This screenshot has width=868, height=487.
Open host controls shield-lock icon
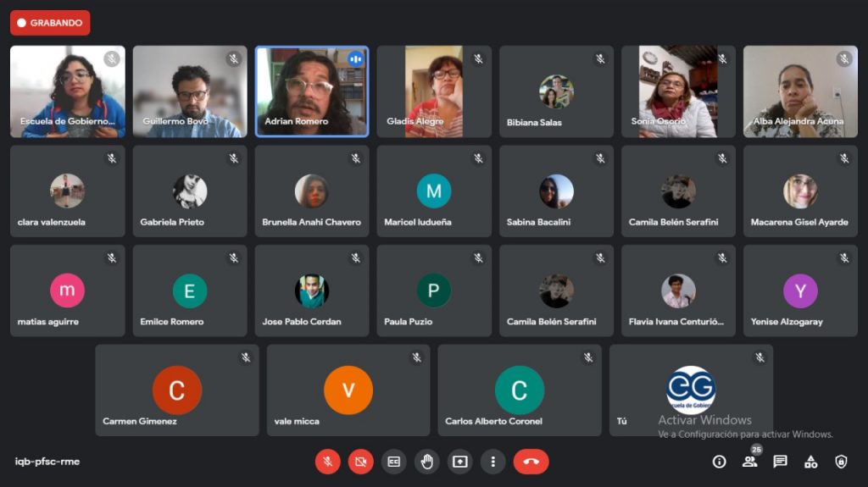tap(841, 462)
